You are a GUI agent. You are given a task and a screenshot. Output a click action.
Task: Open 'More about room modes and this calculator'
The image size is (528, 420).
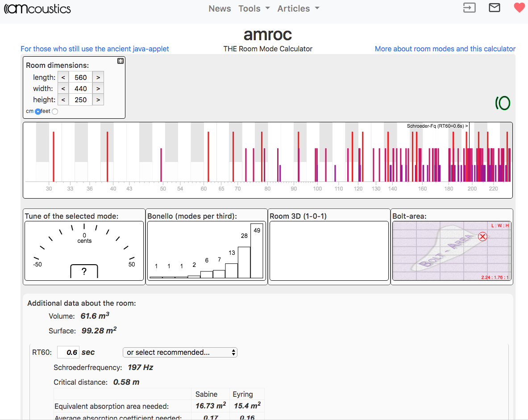(x=445, y=49)
